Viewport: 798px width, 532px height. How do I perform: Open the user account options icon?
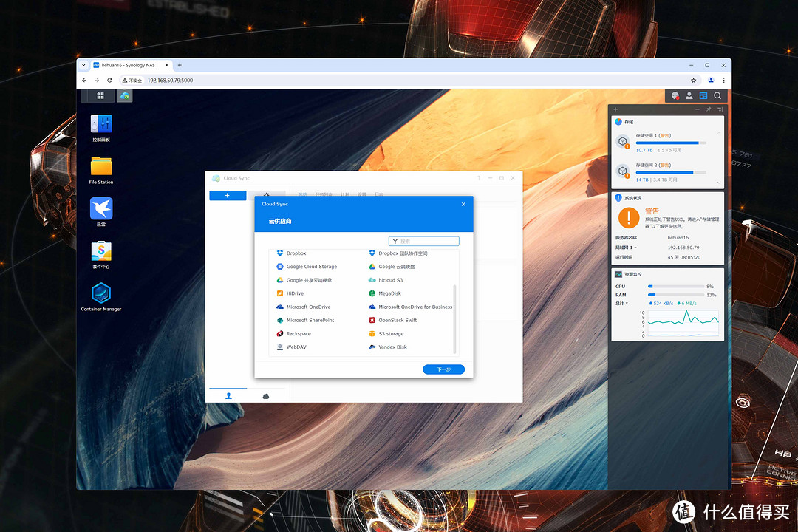[689, 95]
